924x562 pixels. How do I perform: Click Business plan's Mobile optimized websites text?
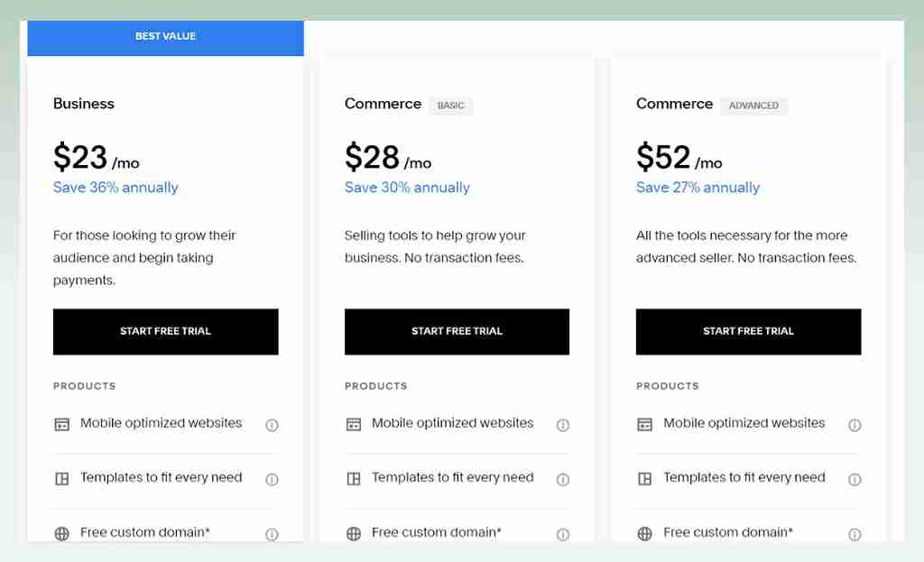161,423
